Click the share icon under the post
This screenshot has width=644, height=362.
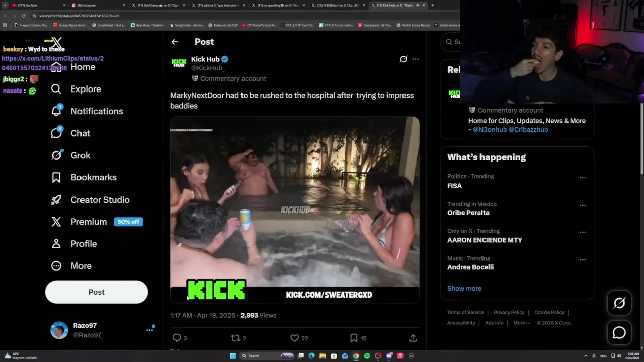pyautogui.click(x=413, y=338)
